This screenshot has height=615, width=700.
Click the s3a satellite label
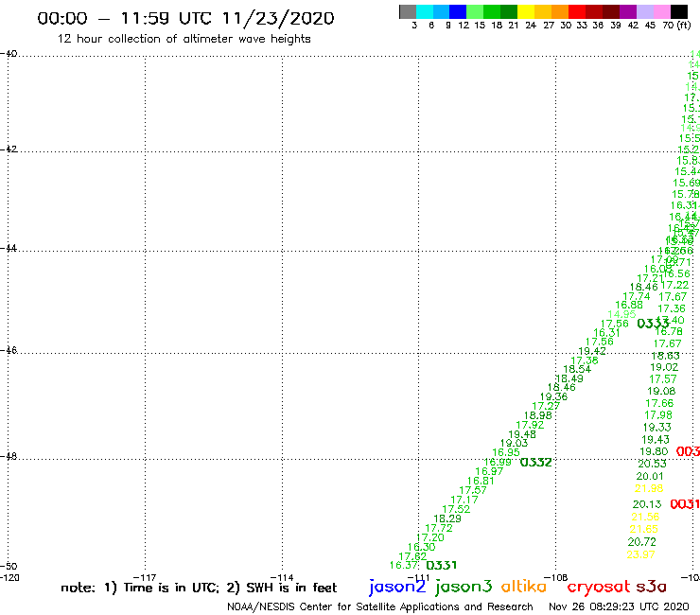tap(652, 587)
